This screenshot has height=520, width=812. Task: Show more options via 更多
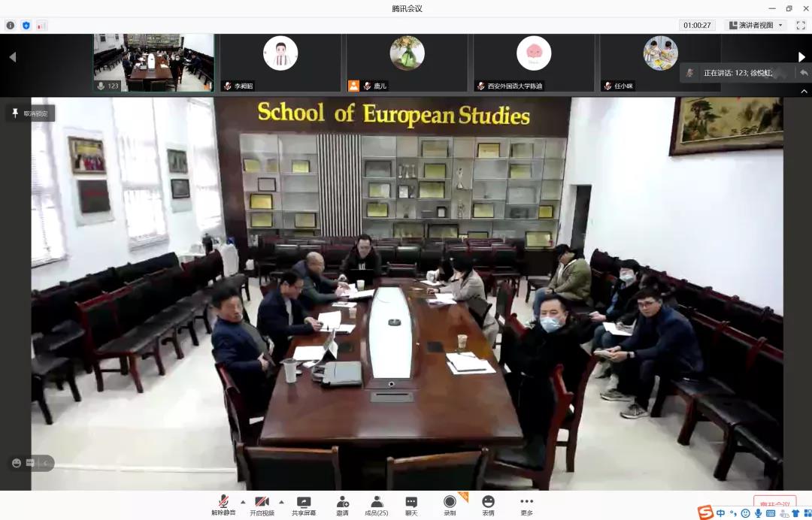click(526, 504)
